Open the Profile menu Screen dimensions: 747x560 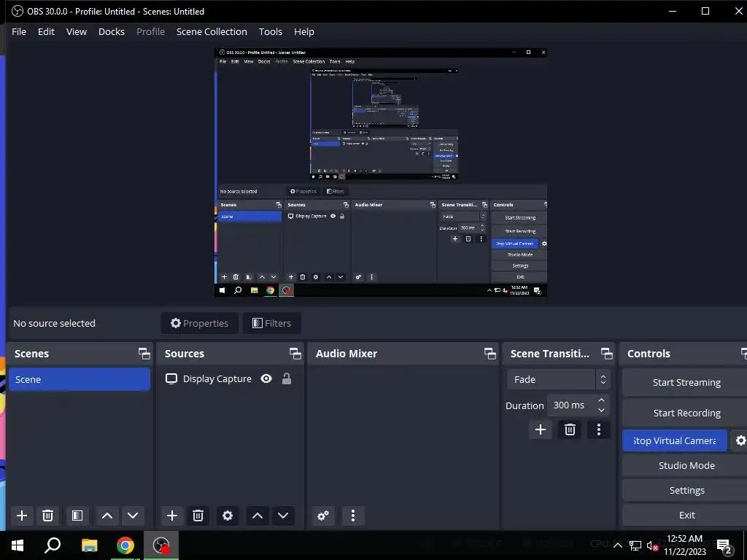150,31
